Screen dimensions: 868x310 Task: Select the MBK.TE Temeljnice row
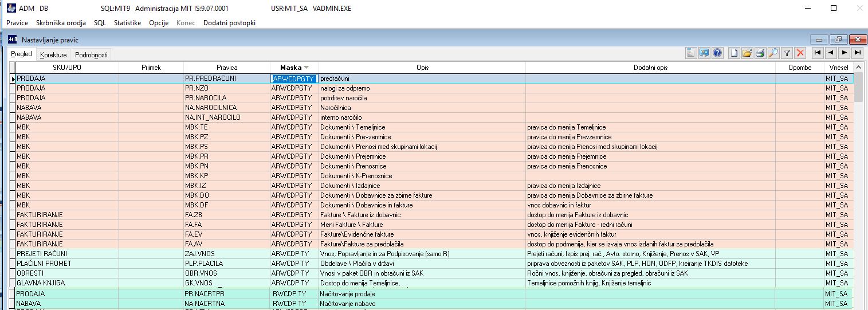[432, 127]
